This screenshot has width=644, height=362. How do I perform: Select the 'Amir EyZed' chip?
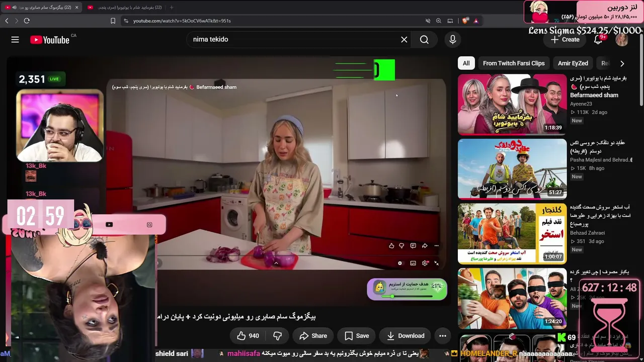pos(573,63)
